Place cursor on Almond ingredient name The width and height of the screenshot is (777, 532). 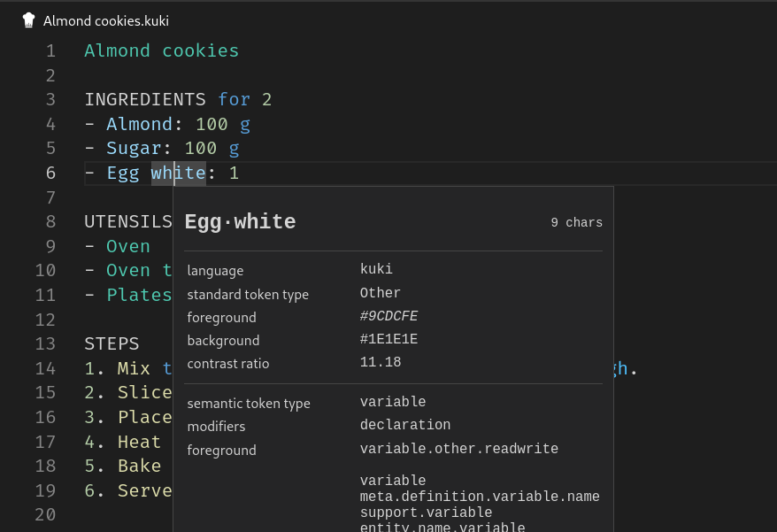coord(139,124)
